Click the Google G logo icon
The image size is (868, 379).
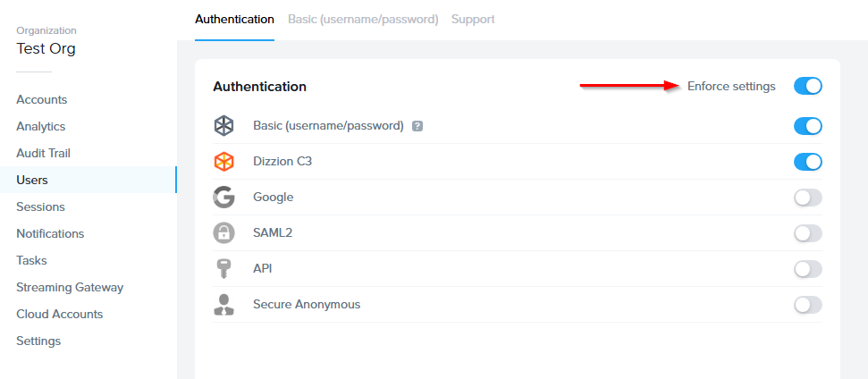(223, 198)
